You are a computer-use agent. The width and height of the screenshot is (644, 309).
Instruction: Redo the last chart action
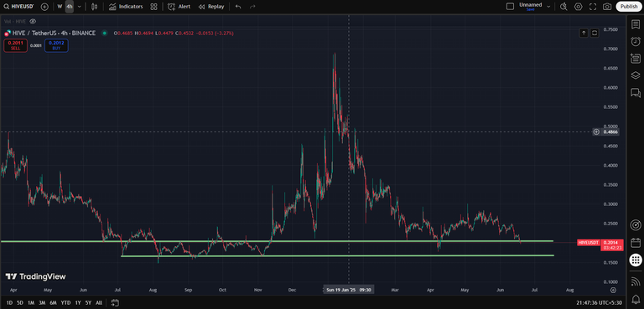click(252, 7)
